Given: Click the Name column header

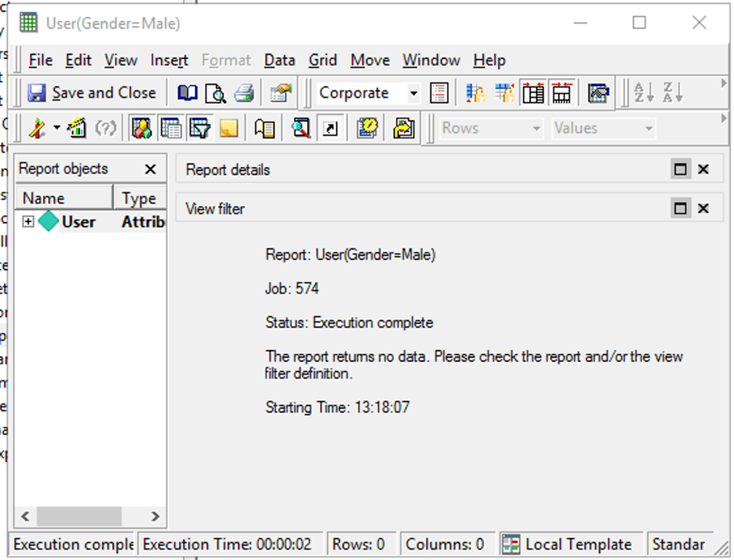Looking at the screenshot, I should click(x=64, y=198).
